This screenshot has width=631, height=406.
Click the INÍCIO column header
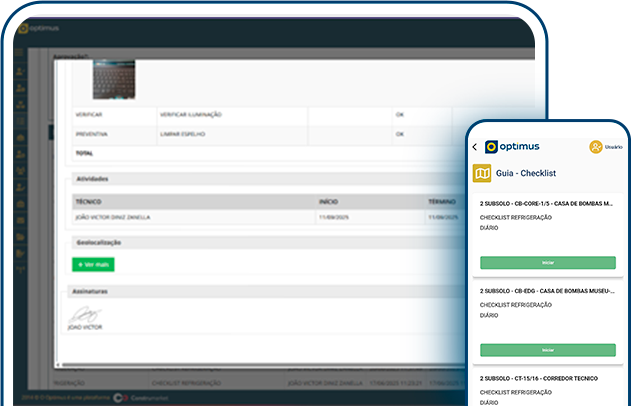(x=329, y=201)
